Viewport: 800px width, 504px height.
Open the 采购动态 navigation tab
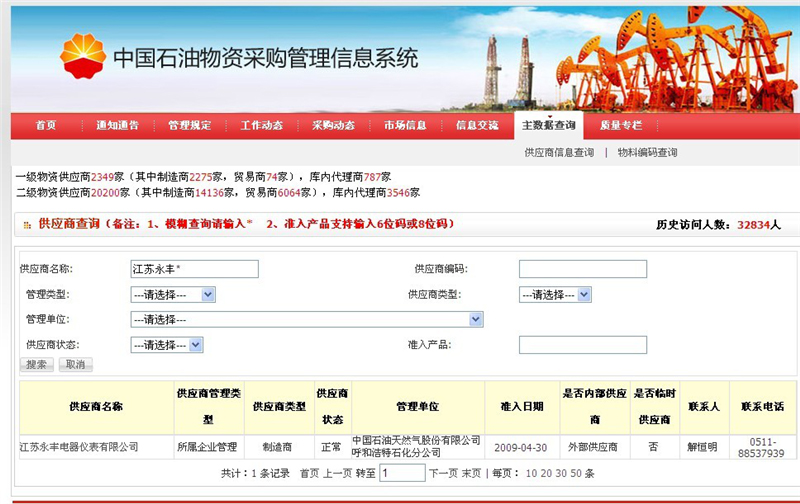coord(333,126)
